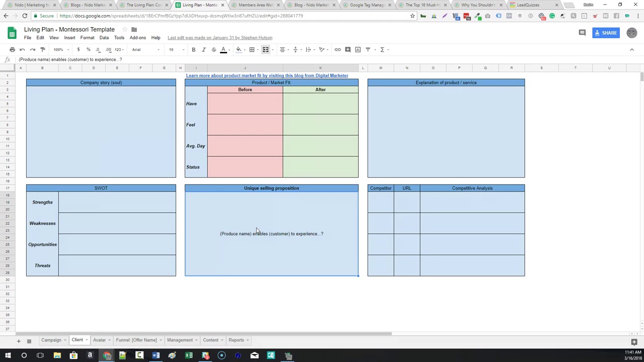Open vertical align options
The width and height of the screenshot is (644, 362).
click(296, 49)
